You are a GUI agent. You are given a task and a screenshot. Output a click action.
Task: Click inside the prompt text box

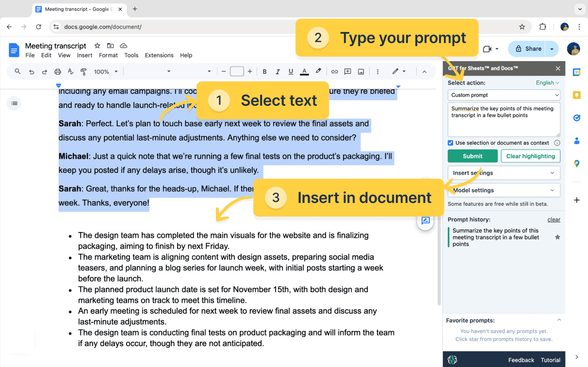point(504,119)
